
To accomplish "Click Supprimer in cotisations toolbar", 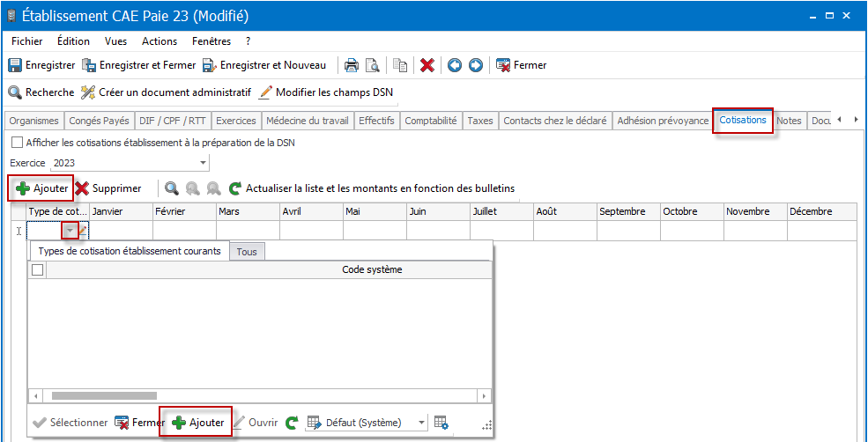I will (x=108, y=188).
